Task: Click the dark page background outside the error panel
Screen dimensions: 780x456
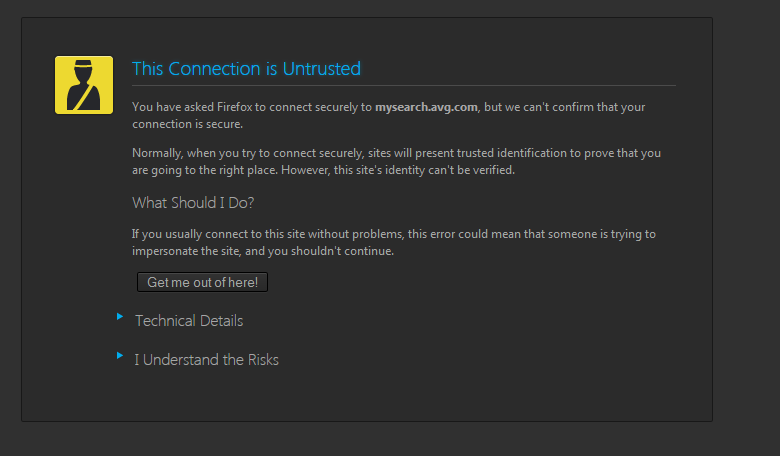Action: tap(746, 224)
